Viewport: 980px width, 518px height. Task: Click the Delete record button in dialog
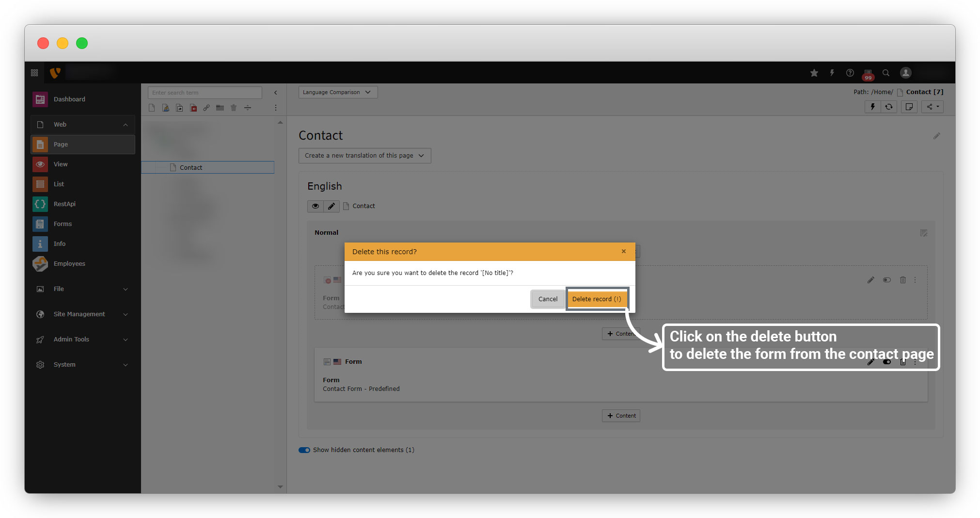pos(597,299)
